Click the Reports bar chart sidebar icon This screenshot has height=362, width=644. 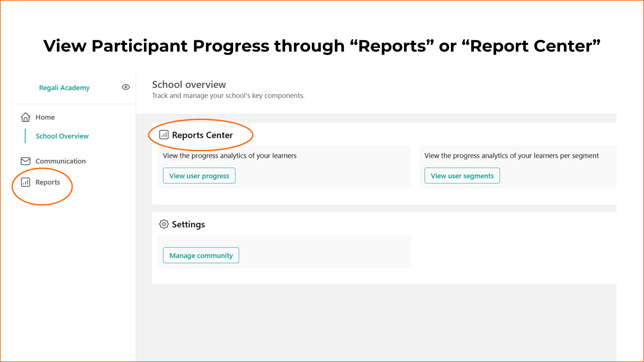pyautogui.click(x=25, y=182)
